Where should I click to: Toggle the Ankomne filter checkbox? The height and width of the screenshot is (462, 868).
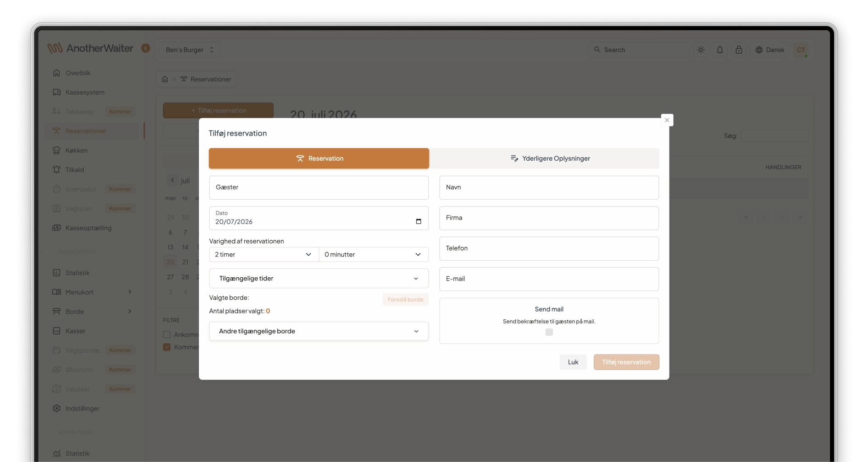pos(167,335)
